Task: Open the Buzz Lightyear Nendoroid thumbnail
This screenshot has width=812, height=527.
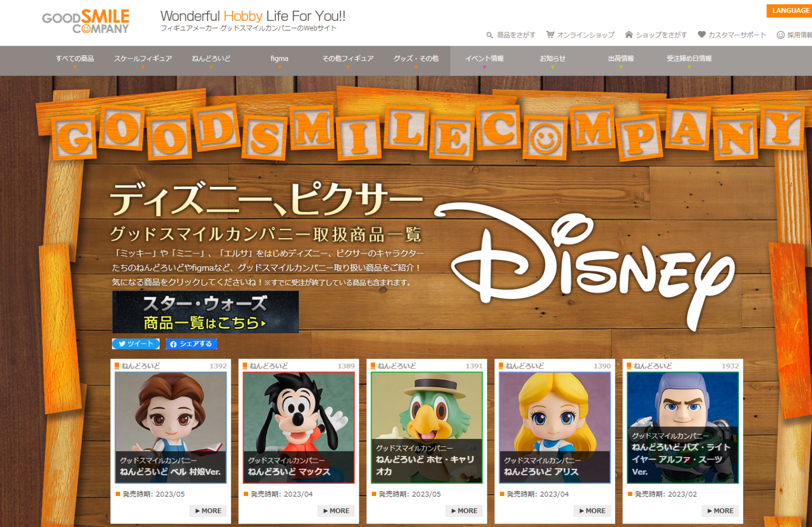Action: tap(682, 427)
